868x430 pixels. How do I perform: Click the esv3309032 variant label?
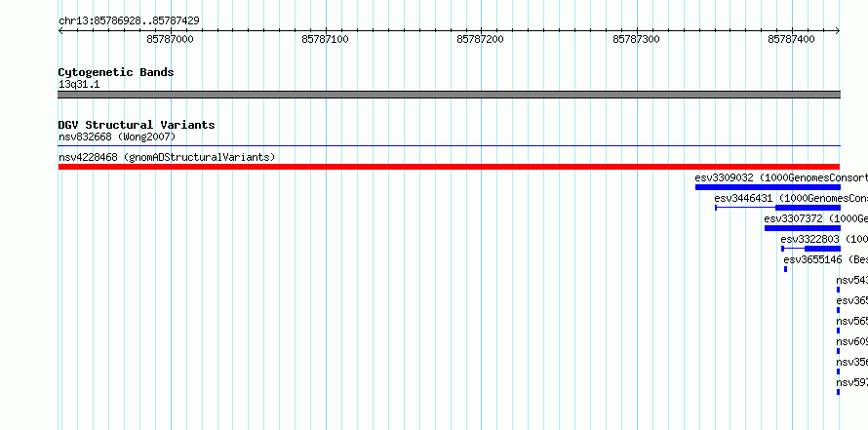781,177
